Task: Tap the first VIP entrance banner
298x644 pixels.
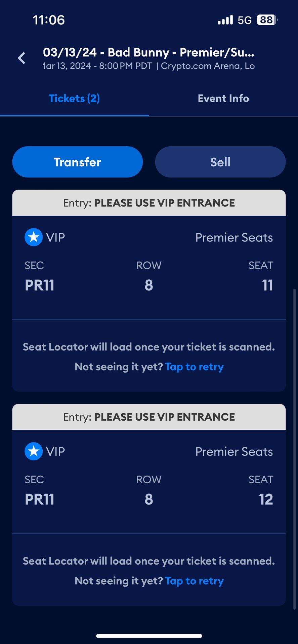Action: point(149,203)
